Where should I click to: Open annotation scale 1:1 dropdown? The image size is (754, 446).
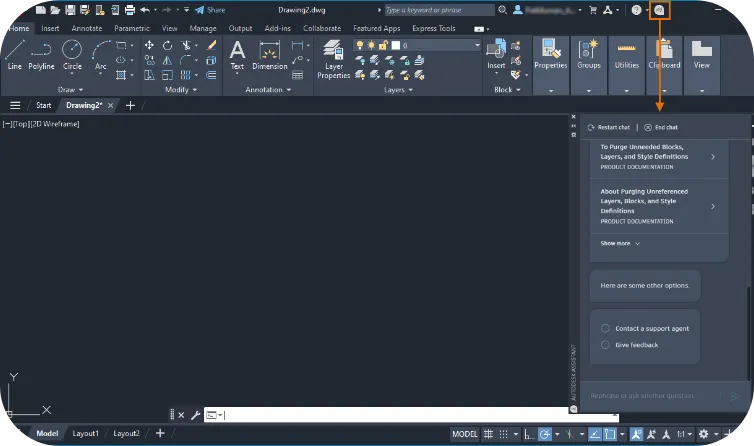tap(684, 434)
